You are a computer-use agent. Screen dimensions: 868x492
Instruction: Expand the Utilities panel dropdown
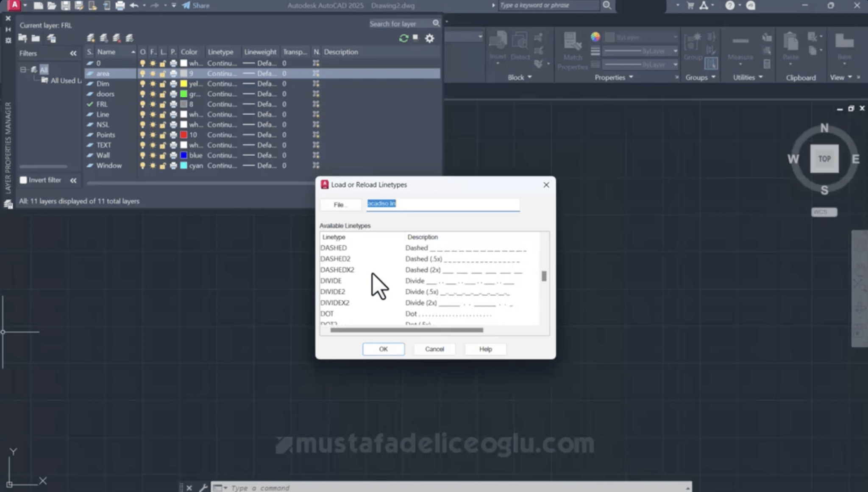[x=748, y=77]
